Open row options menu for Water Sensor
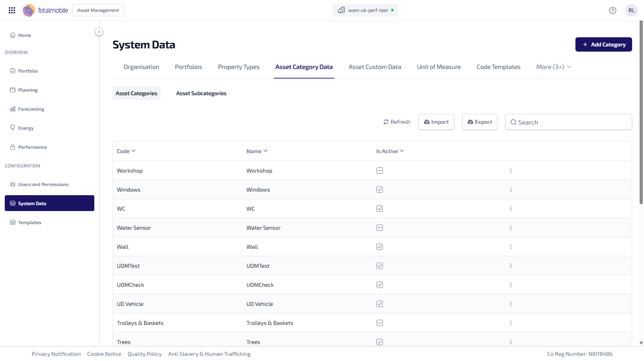This screenshot has height=361, width=644. pos(510,228)
